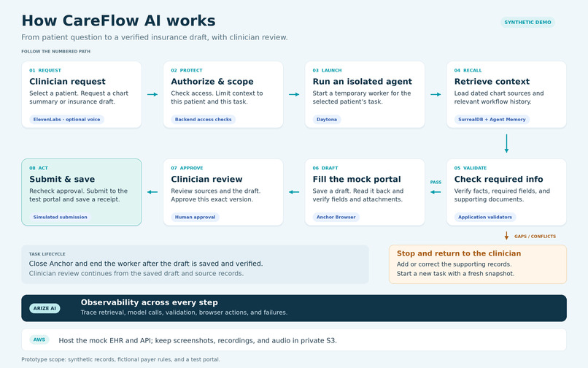Click the '03 LAUNCH' step label
The image size is (588, 368).
tap(327, 70)
